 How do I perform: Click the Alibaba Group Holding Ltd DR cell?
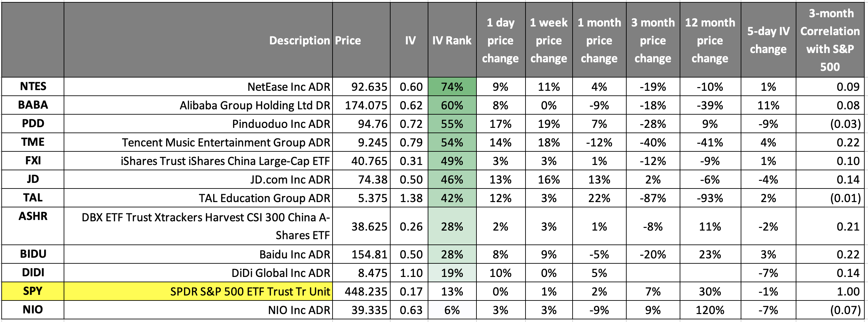click(x=255, y=105)
